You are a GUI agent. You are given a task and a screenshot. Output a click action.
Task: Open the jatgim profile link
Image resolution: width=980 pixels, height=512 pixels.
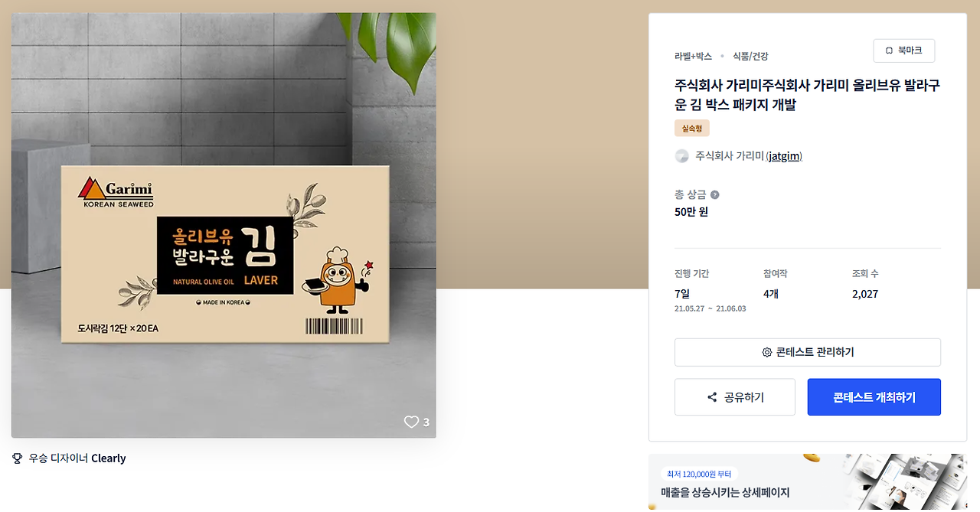(784, 156)
